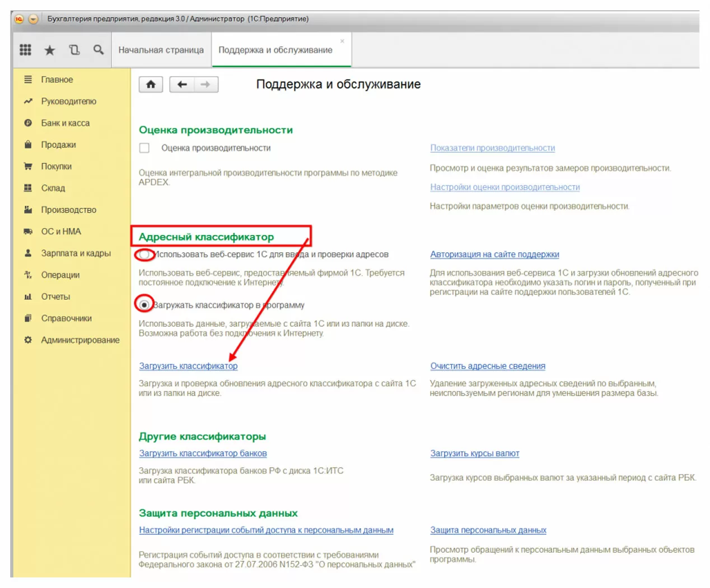Open the Очистить адресные сведения link
710x588 pixels.
click(x=487, y=366)
